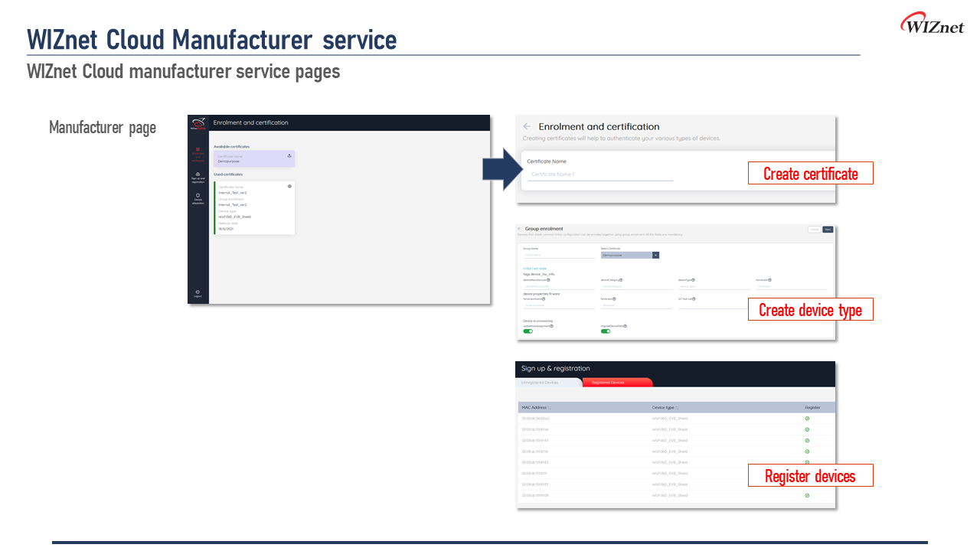Select the Internal_Test_ver2 used certificate card

254,207
